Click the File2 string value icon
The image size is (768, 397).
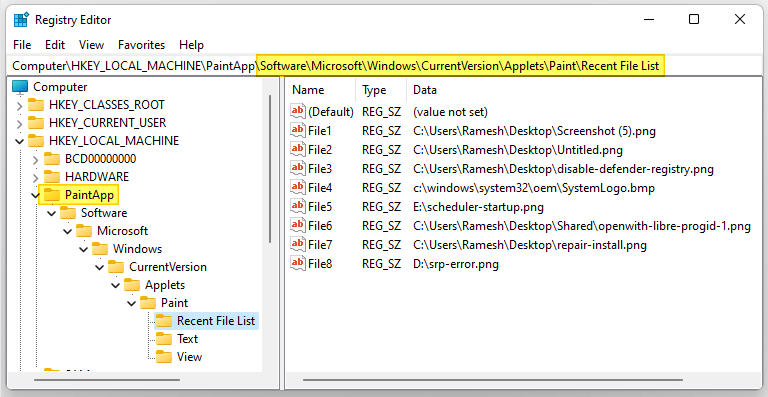pyautogui.click(x=297, y=149)
